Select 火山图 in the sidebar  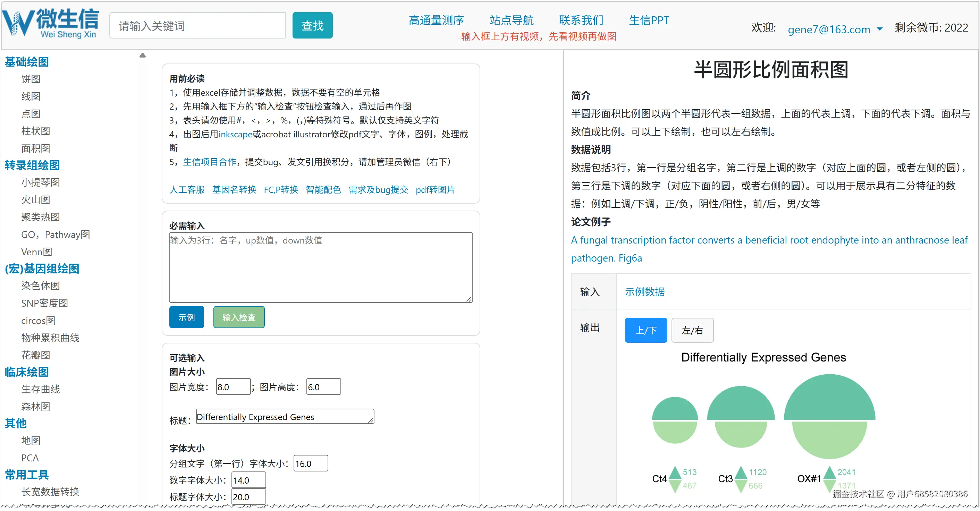click(x=36, y=200)
